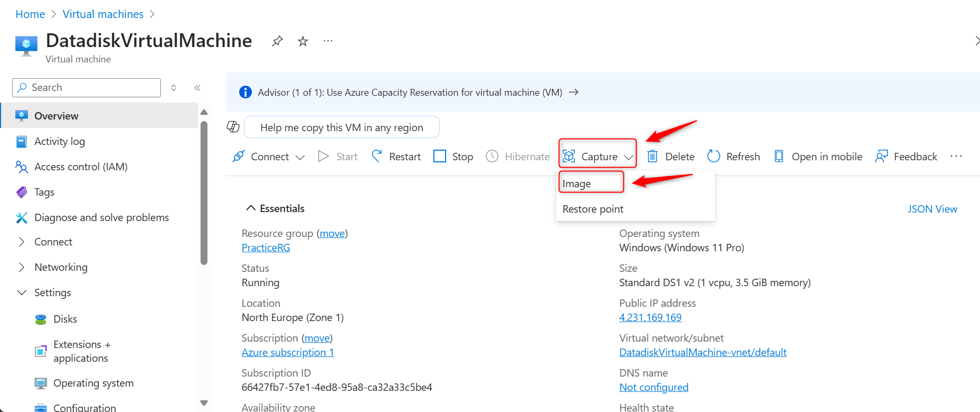Click the sidebar scroll down arrow
The image size is (980, 412).
pyautogui.click(x=204, y=403)
